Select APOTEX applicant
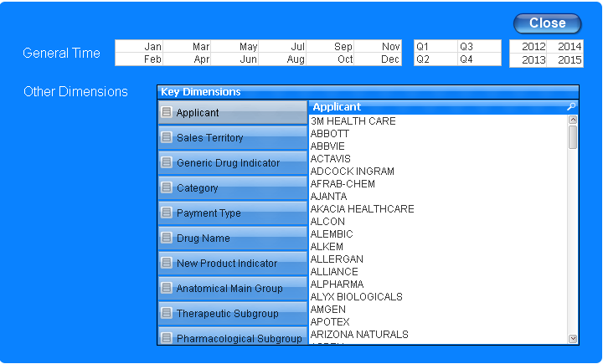This screenshot has width=603, height=364. tap(438, 321)
